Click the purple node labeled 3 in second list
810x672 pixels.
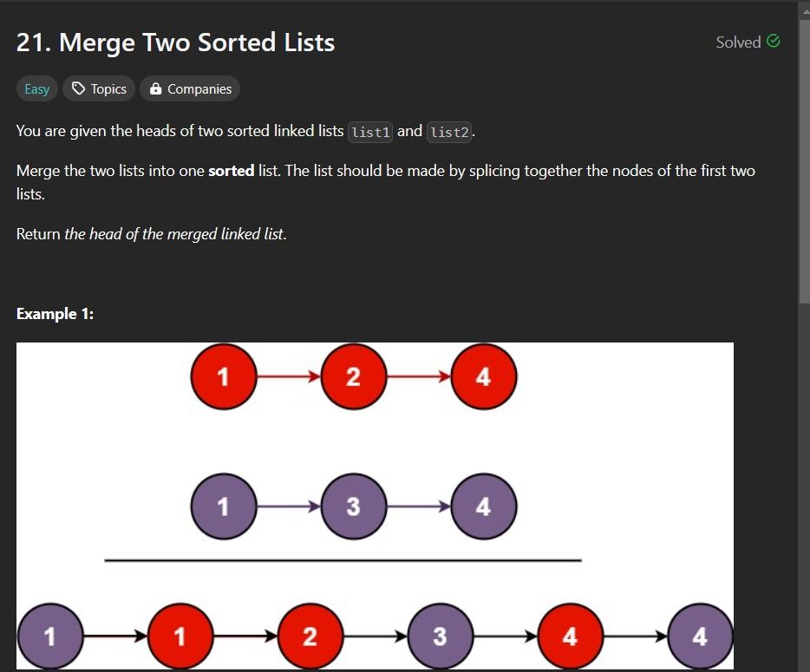pyautogui.click(x=353, y=506)
